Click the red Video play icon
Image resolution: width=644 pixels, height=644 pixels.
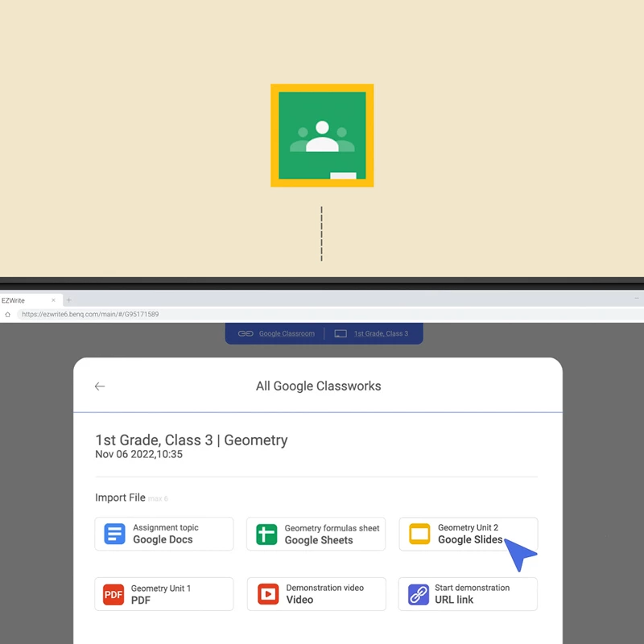(268, 594)
